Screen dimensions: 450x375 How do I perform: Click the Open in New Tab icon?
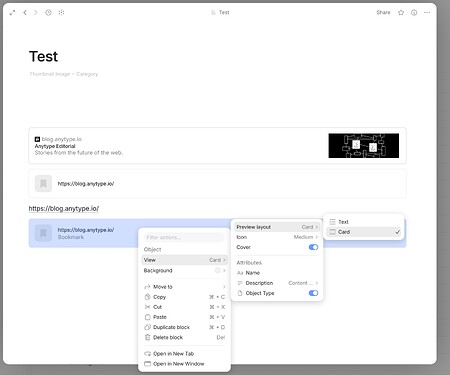[147, 354]
